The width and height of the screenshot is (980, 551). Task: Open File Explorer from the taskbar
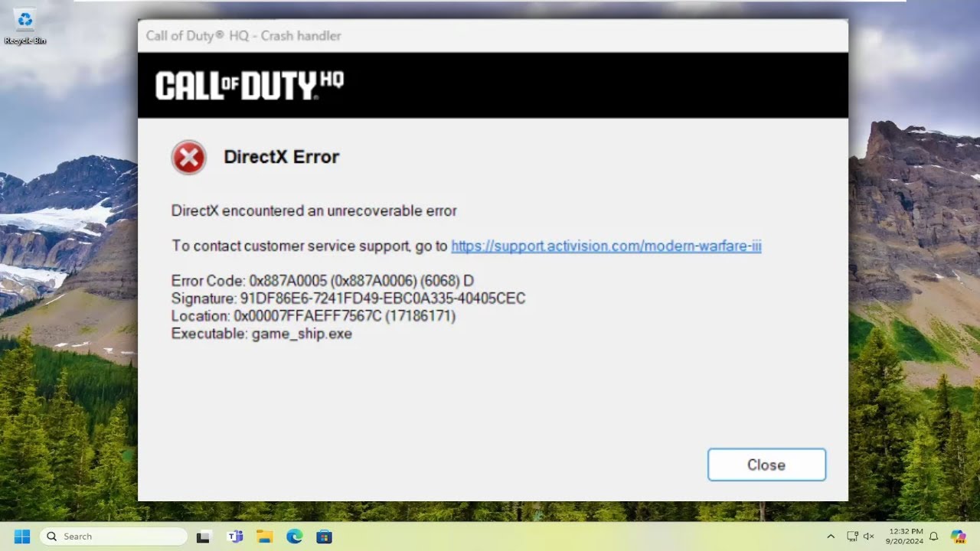pos(265,536)
